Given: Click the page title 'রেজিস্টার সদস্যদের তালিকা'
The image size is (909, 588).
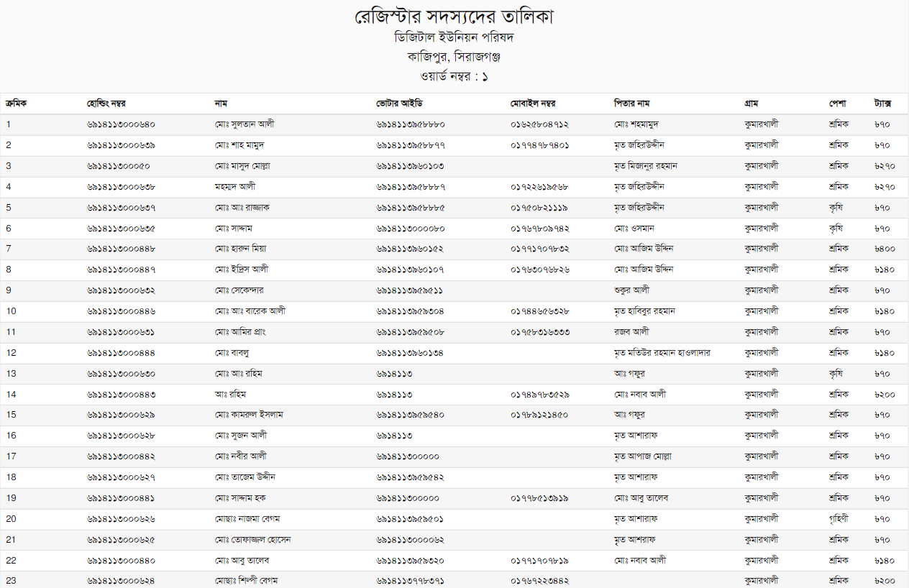Looking at the screenshot, I should point(454,17).
